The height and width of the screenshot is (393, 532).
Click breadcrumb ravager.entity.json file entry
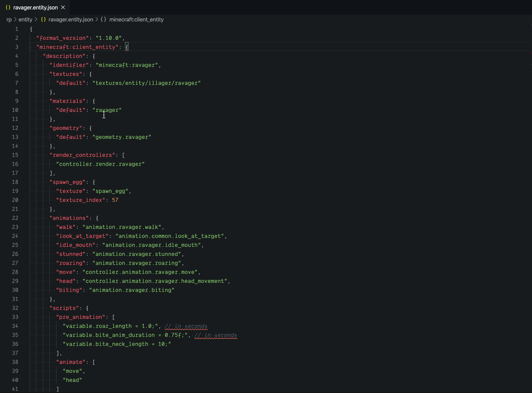71,19
